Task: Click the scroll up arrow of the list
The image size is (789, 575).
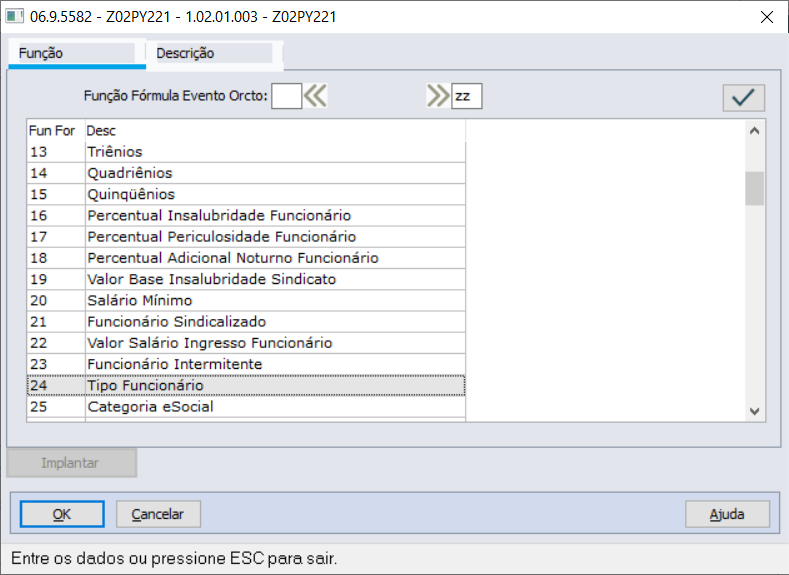Action: [x=754, y=131]
